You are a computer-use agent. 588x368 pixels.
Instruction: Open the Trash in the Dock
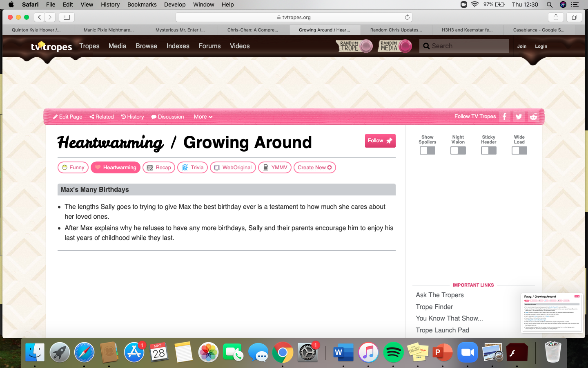[x=553, y=352]
